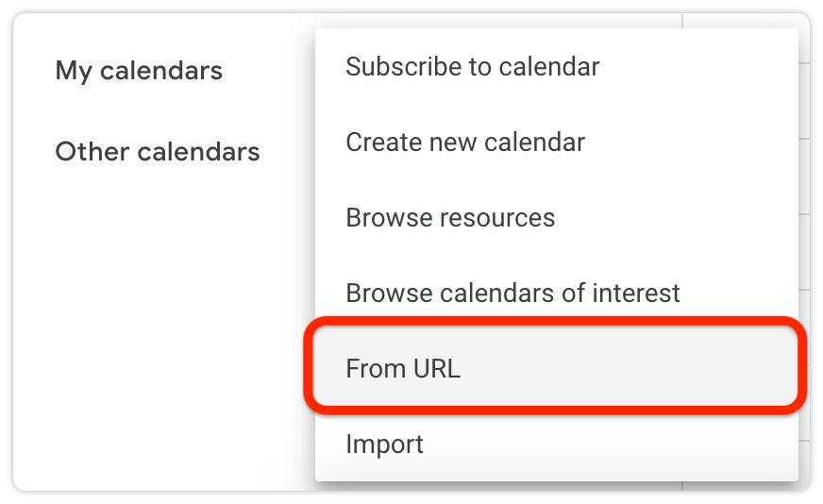The image size is (823, 504).
Task: Browse available resources from the menu
Action: (556, 217)
